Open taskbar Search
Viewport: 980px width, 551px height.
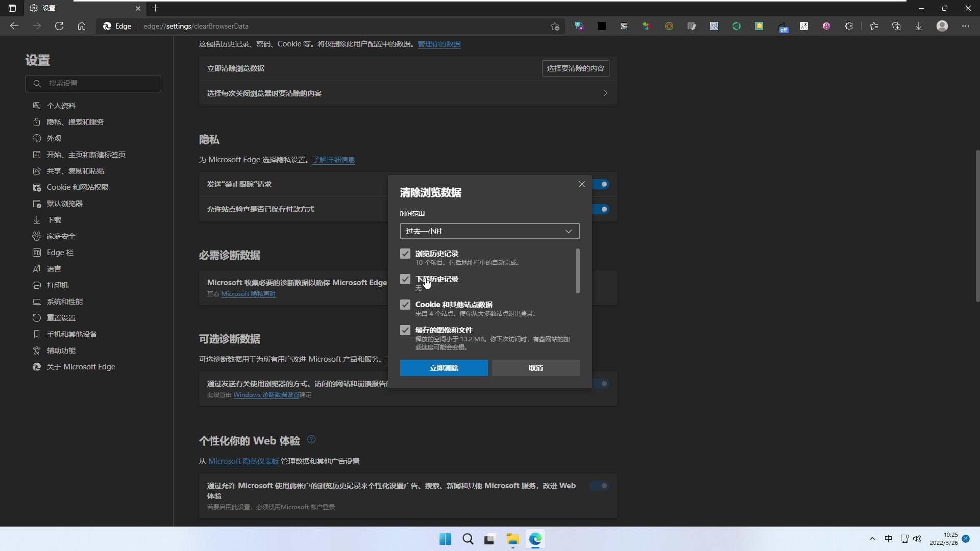[468, 539]
